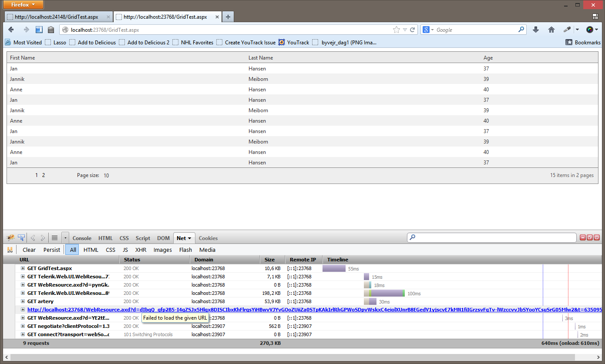Switch to Firebug DOM tab
The height and width of the screenshot is (364, 605).
pos(163,238)
